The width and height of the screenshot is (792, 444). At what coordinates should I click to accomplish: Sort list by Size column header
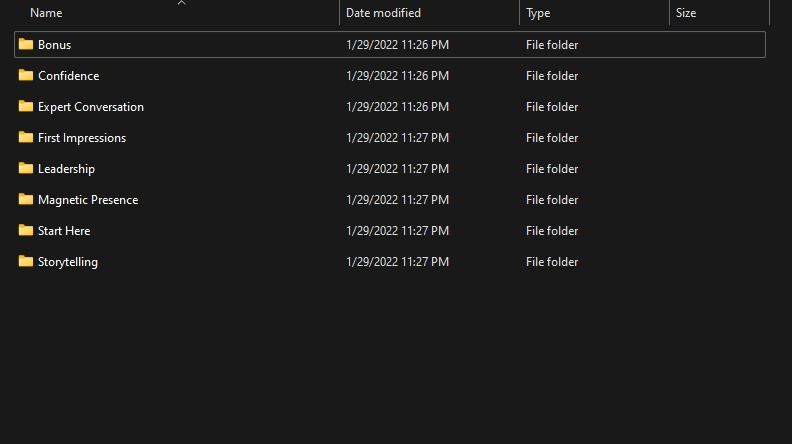686,13
